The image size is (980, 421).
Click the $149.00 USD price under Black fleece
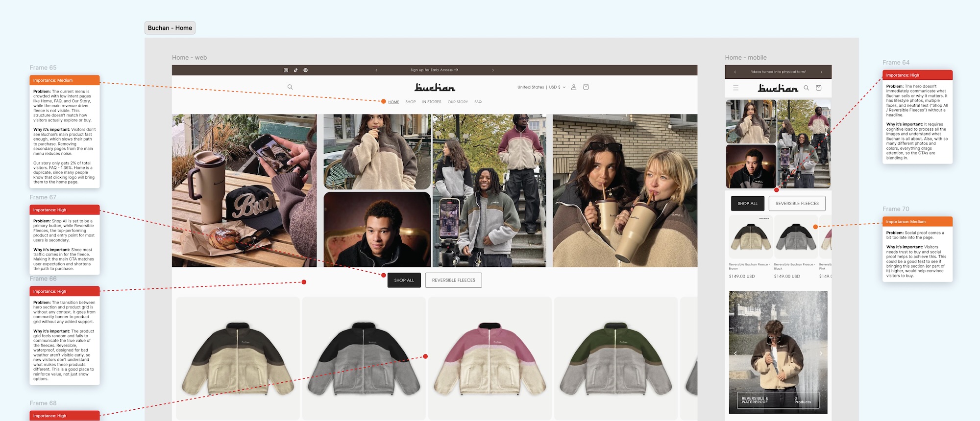(x=787, y=277)
